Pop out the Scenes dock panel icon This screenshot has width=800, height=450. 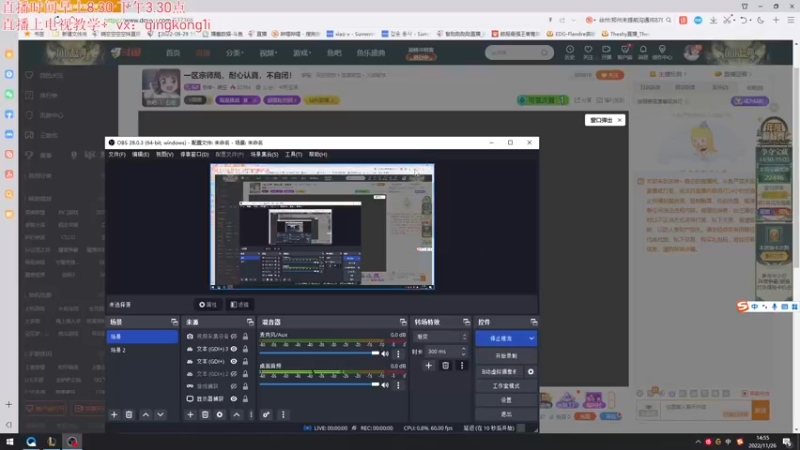point(174,322)
